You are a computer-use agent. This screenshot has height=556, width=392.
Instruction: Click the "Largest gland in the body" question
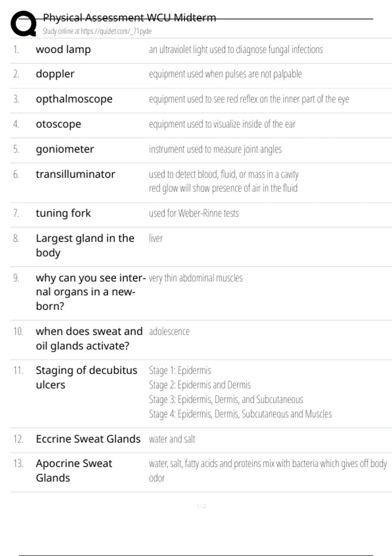pos(85,245)
